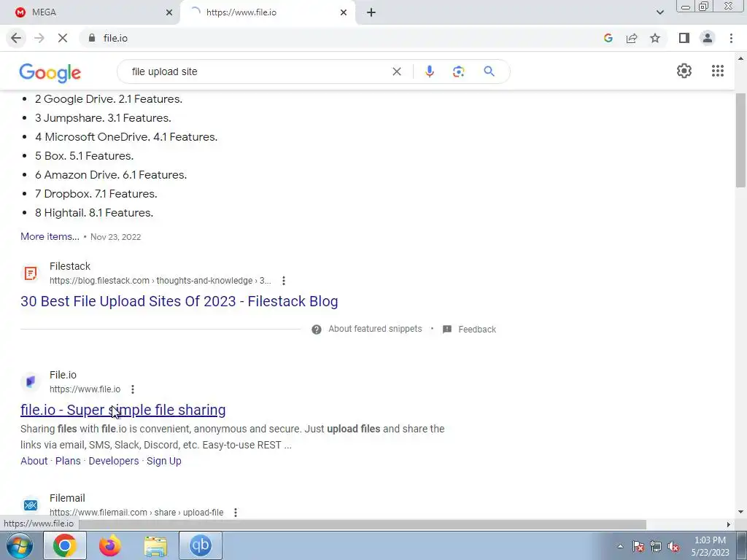Image resolution: width=747 pixels, height=560 pixels.
Task: Click the scroll-right arrow of horizontal scrollbar
Action: (x=728, y=525)
